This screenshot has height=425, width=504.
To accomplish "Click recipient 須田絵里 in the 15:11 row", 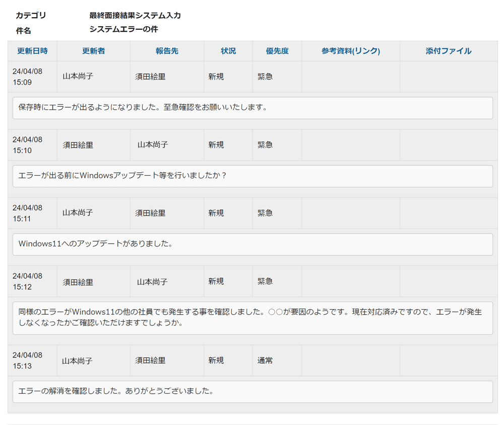I will coord(150,213).
